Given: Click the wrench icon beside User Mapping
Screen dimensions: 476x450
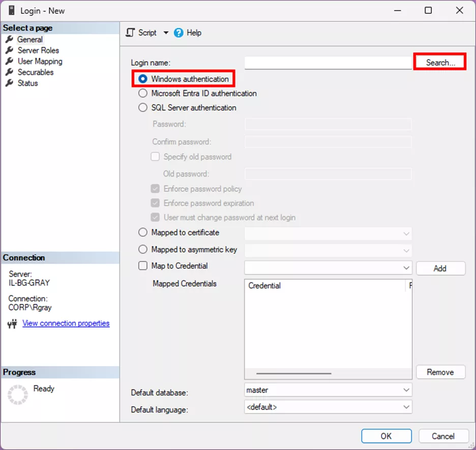Looking at the screenshot, I should coord(10,61).
